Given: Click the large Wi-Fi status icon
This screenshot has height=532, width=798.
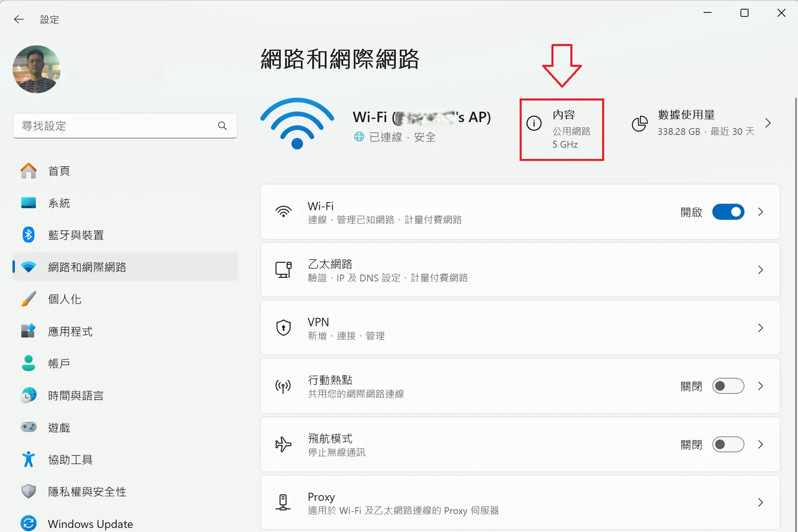Looking at the screenshot, I should pos(297,124).
